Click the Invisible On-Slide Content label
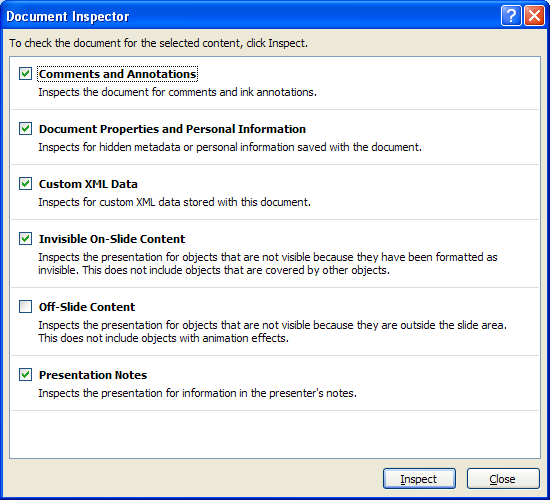The width and height of the screenshot is (550, 500). tap(112, 239)
